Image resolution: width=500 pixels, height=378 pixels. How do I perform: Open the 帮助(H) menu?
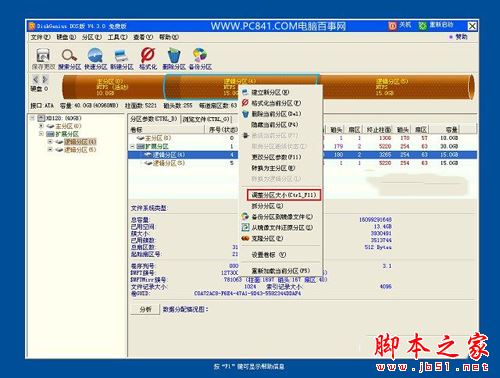point(169,37)
